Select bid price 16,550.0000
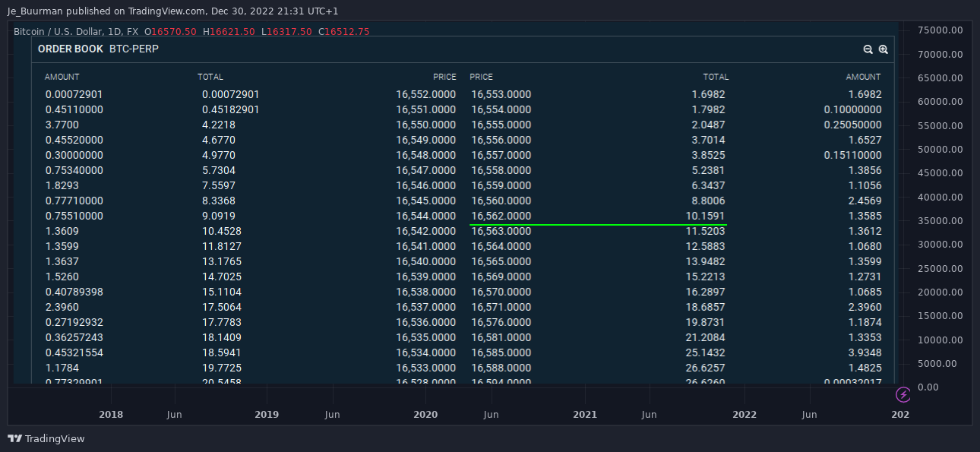The width and height of the screenshot is (980, 452). coord(426,125)
